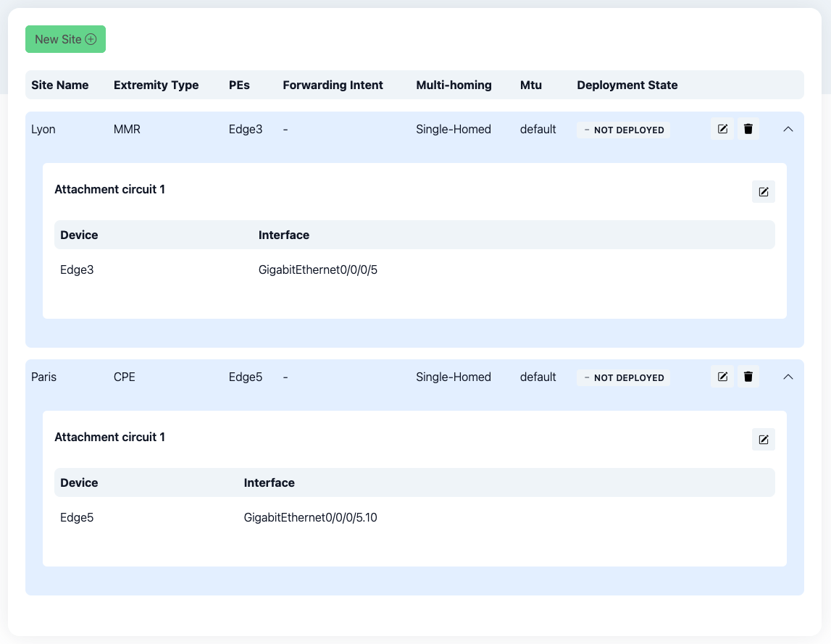This screenshot has height=644, width=831.
Task: Click Lyon's NOT DEPLOYED status badge
Action: [624, 130]
